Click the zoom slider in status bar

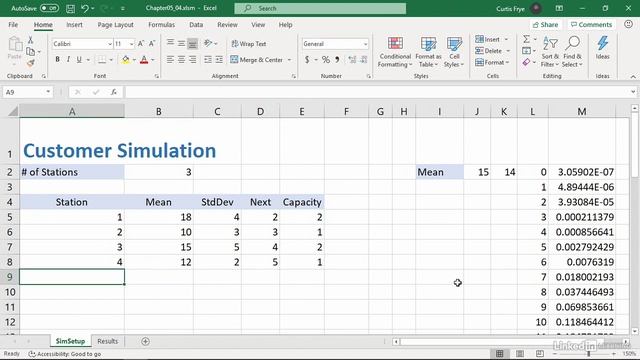pos(588,353)
